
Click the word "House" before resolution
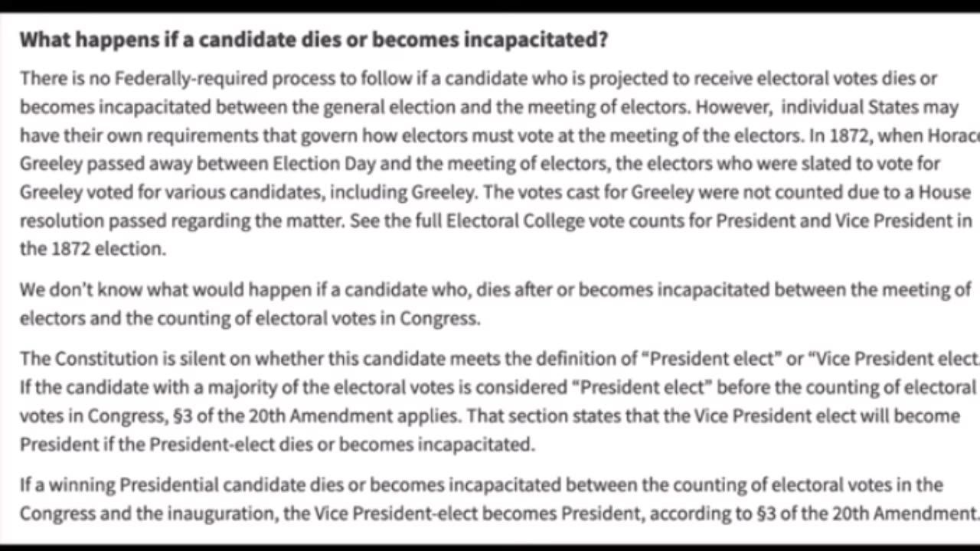[947, 191]
